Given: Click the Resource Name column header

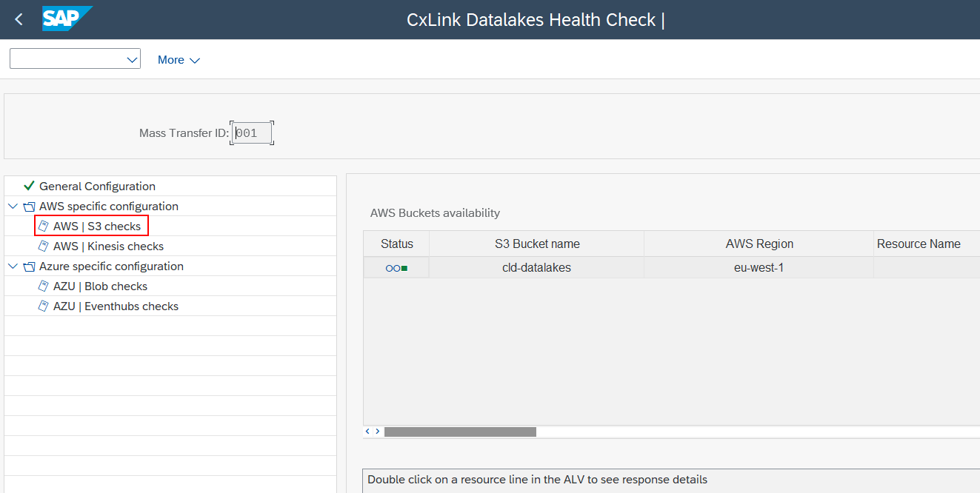Looking at the screenshot, I should [926, 244].
